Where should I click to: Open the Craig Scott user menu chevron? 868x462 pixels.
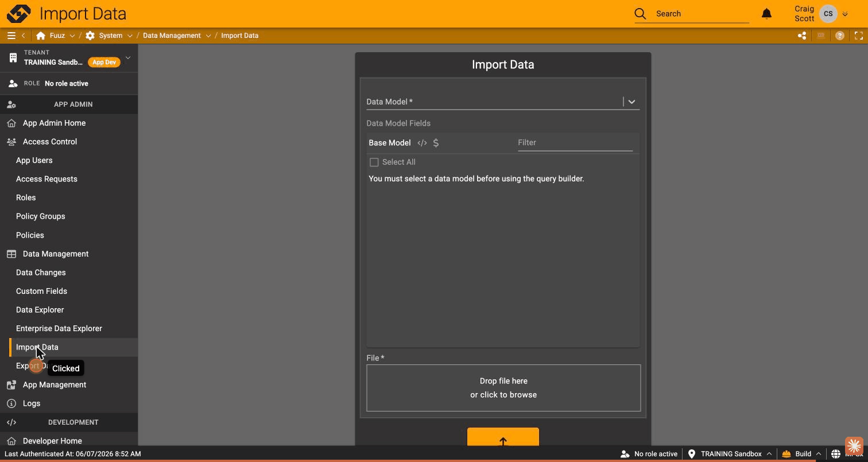[x=845, y=14]
